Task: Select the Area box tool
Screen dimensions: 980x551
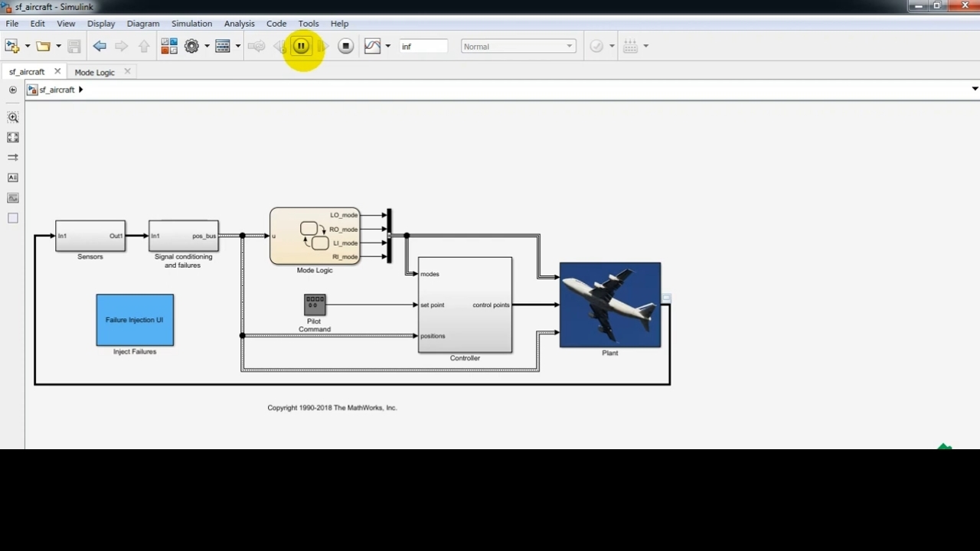Action: click(13, 218)
